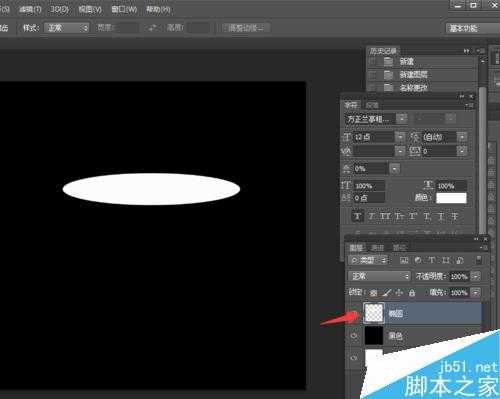Viewport: 500px width, 399px height.
Task: Open the 基本功能 workspace dropdown
Action: click(472, 28)
